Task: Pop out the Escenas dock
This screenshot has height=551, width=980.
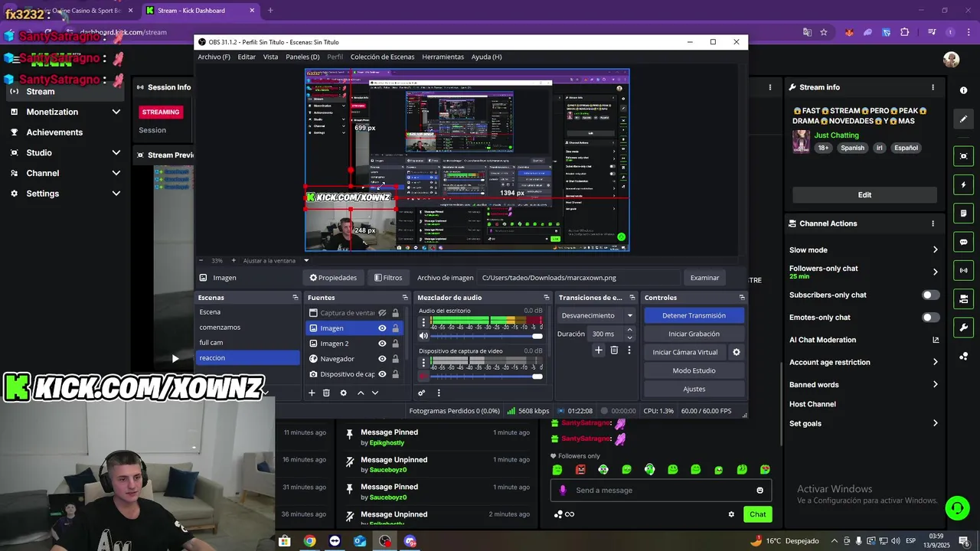Action: 296,298
